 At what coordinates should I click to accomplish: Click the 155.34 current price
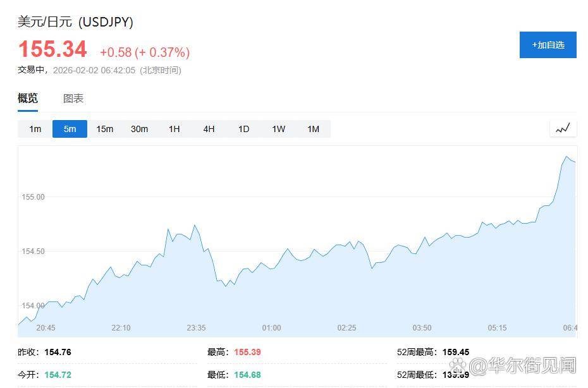[x=52, y=49]
